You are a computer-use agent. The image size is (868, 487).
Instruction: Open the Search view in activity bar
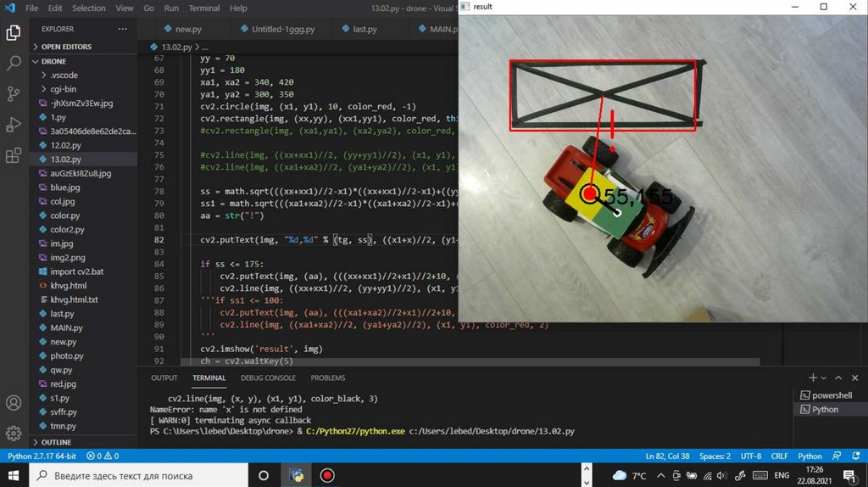click(x=14, y=64)
